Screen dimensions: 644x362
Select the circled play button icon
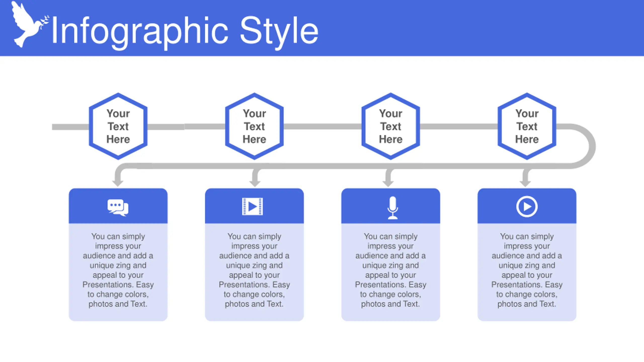527,206
